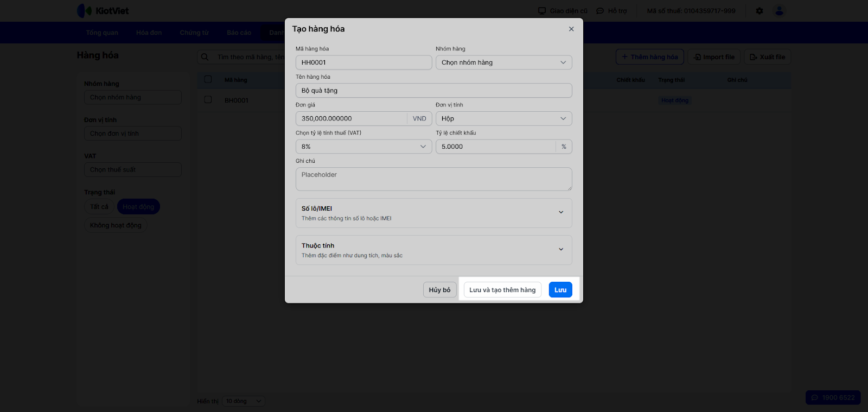Check the BH0001 row checkbox
This screenshot has width=868, height=412.
pos(208,100)
